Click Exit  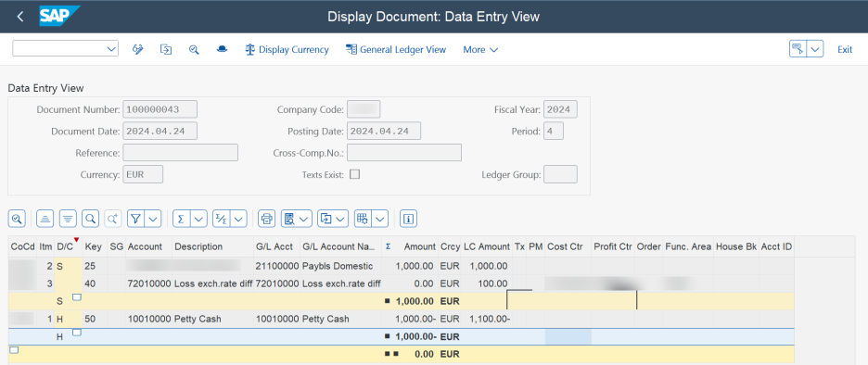point(845,49)
